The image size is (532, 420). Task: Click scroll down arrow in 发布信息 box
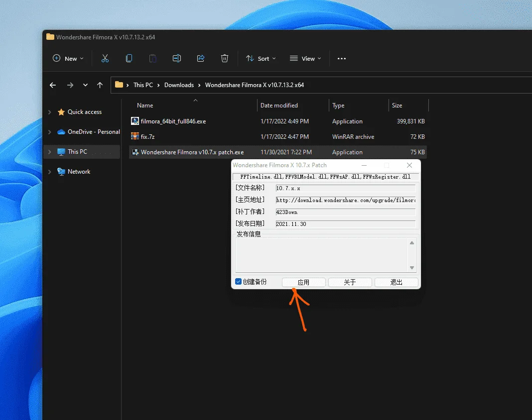(412, 267)
